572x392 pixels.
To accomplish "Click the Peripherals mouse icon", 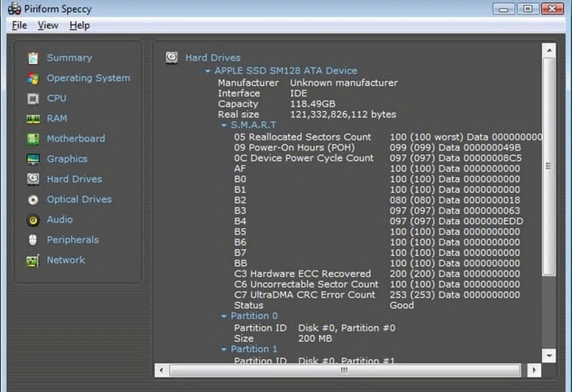I will (33, 240).
